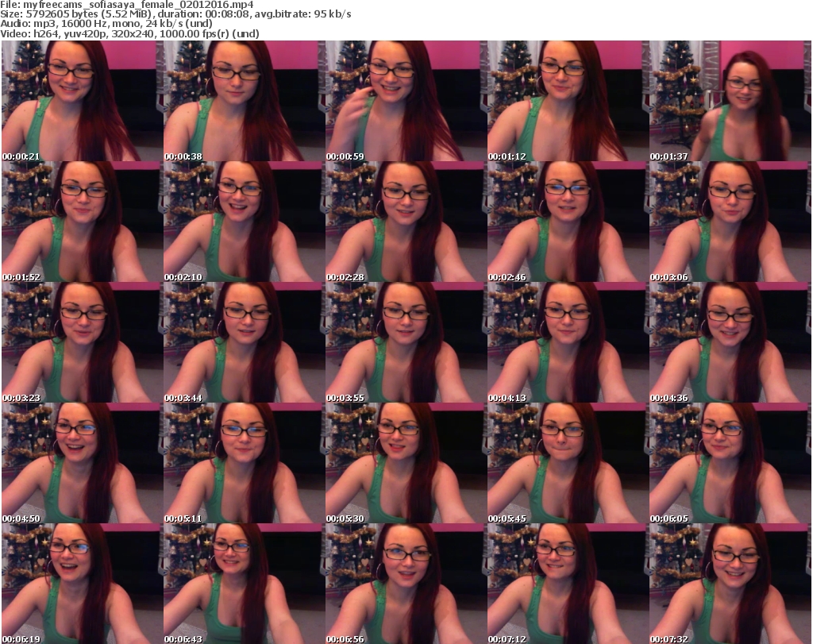Click the 'Audio: mp3, 16000 Hz' info line
The width and height of the screenshot is (813, 644).
pos(106,24)
